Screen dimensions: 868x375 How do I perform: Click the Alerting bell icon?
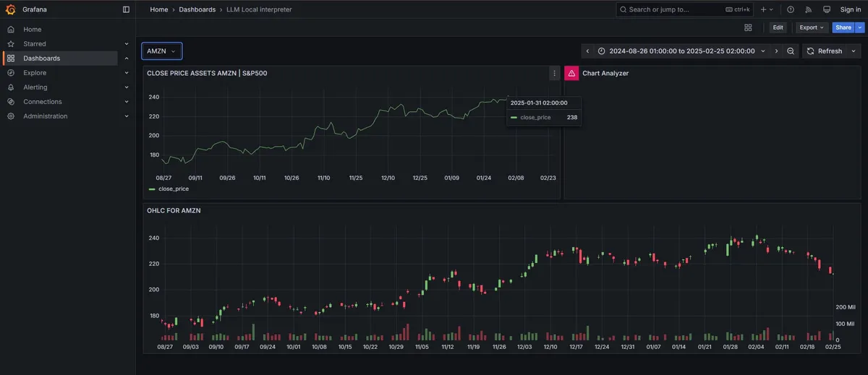tap(11, 87)
